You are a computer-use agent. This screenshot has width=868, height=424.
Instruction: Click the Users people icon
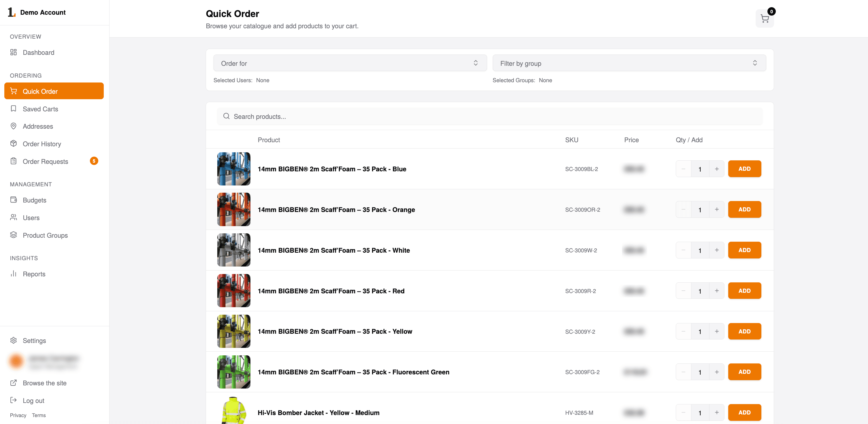coord(14,217)
